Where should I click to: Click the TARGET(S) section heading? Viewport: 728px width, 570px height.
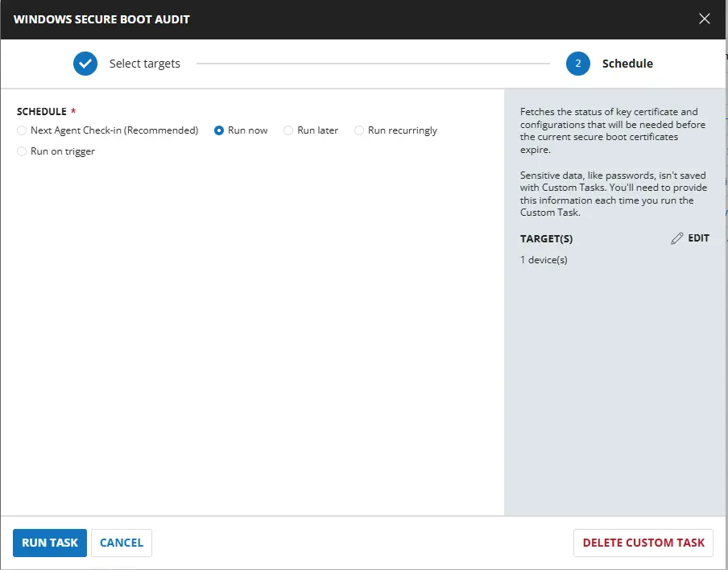(546, 239)
